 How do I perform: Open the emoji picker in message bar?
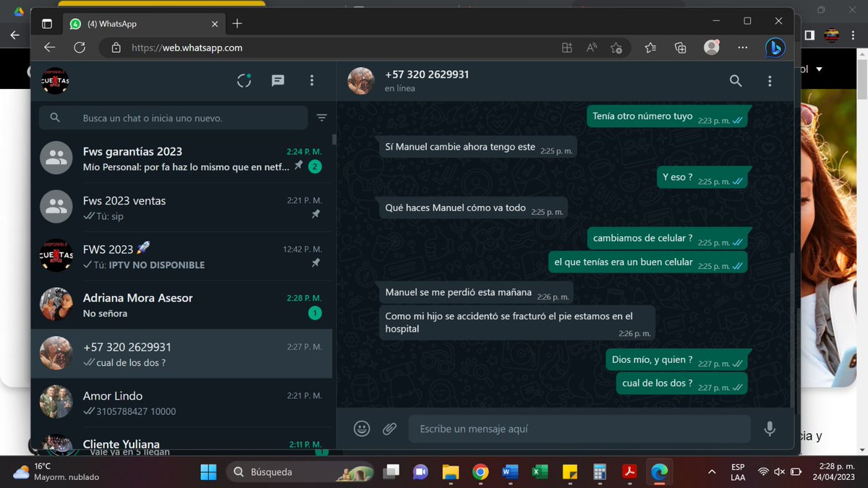click(x=362, y=429)
